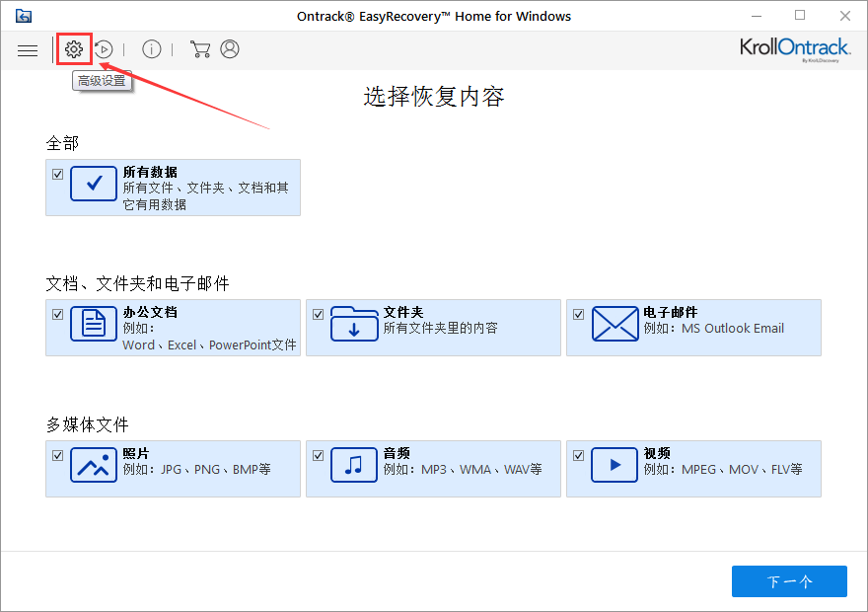Uncheck the 文件夹 checkbox
The image size is (868, 612).
pyautogui.click(x=317, y=313)
